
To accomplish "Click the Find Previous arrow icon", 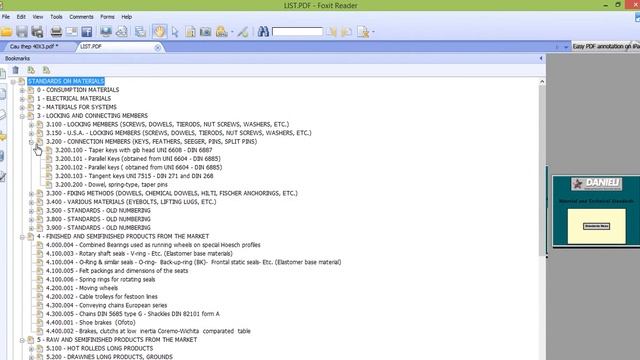I will [x=331, y=32].
